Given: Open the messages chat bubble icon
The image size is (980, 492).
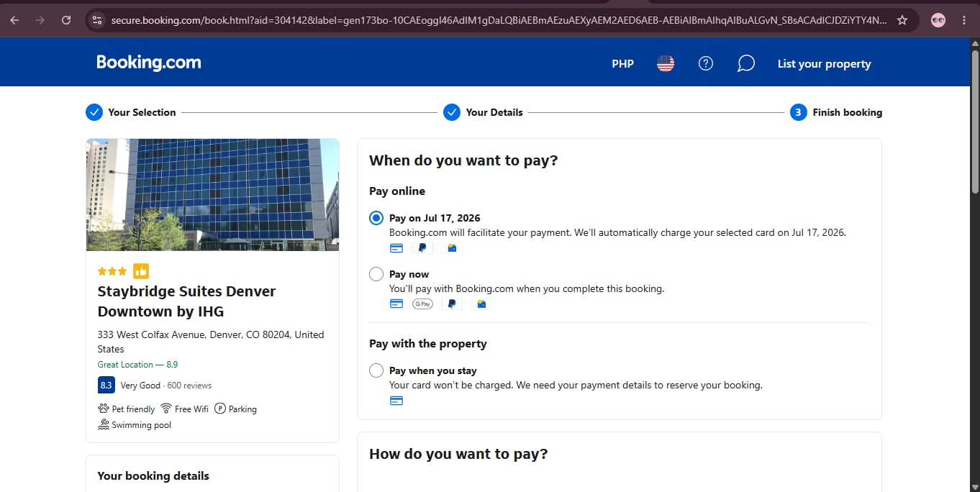Looking at the screenshot, I should 746,63.
